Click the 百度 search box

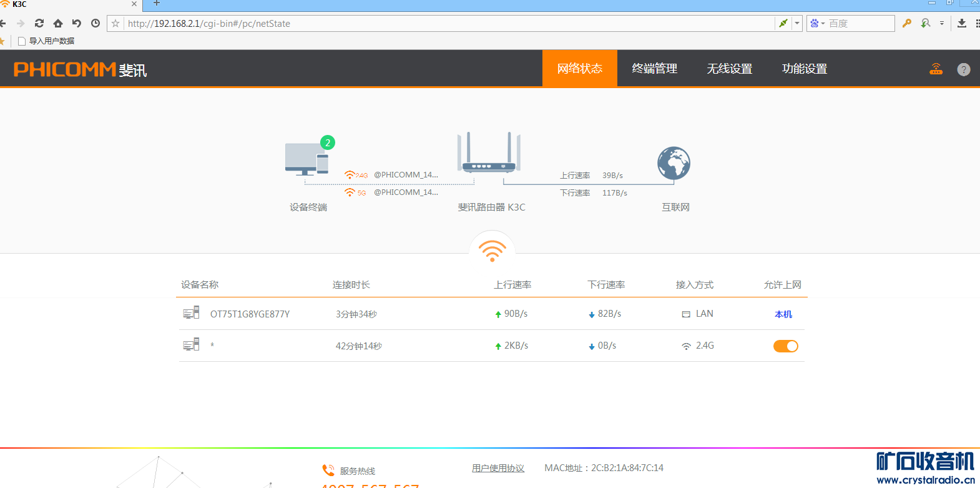pos(860,24)
